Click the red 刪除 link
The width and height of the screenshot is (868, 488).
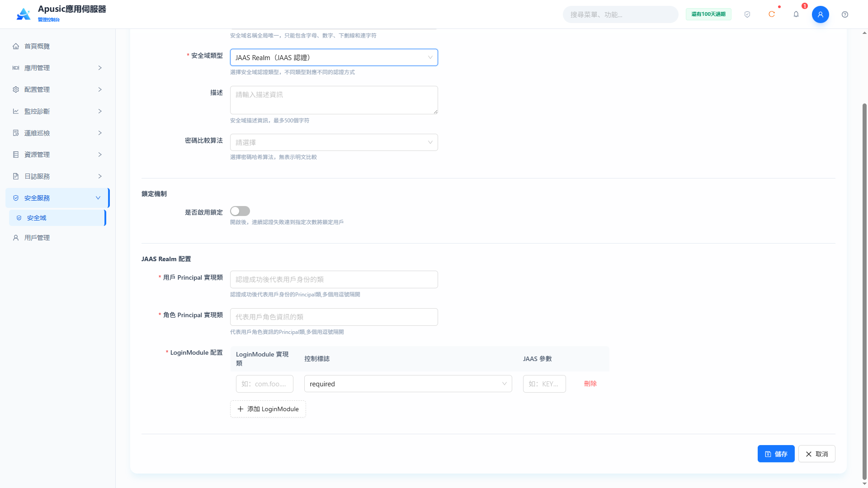[590, 384]
